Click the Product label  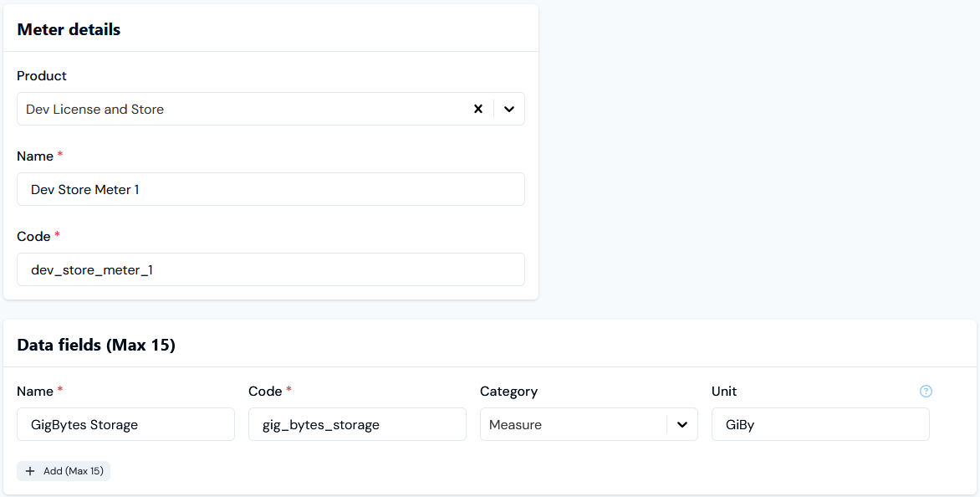click(42, 75)
